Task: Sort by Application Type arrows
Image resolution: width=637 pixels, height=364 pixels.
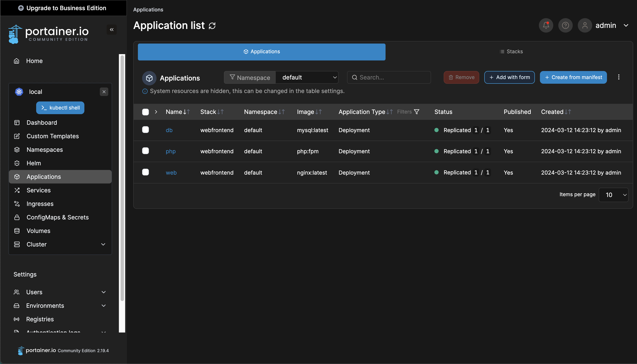Action: click(x=390, y=112)
